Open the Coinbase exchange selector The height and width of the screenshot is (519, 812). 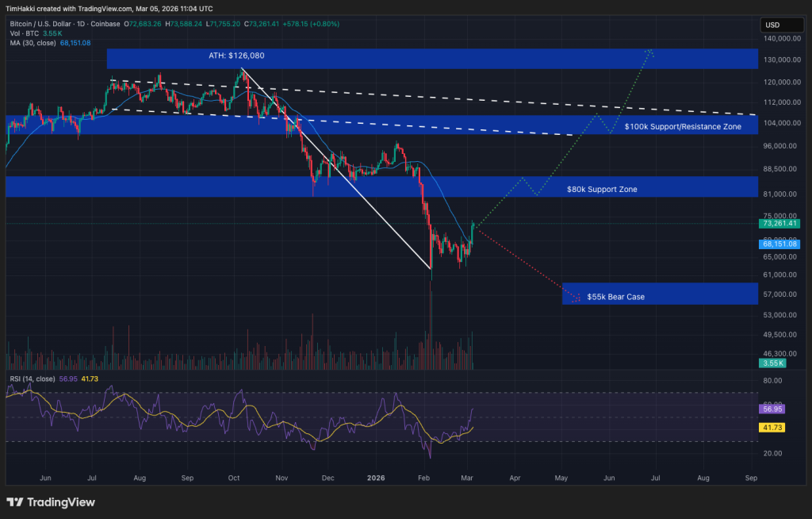tap(105, 24)
